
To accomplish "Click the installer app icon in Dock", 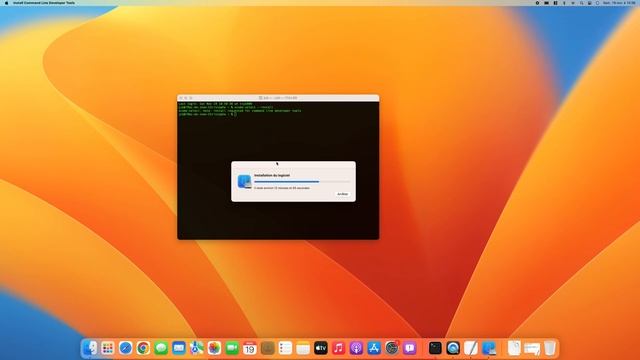I will click(x=489, y=348).
